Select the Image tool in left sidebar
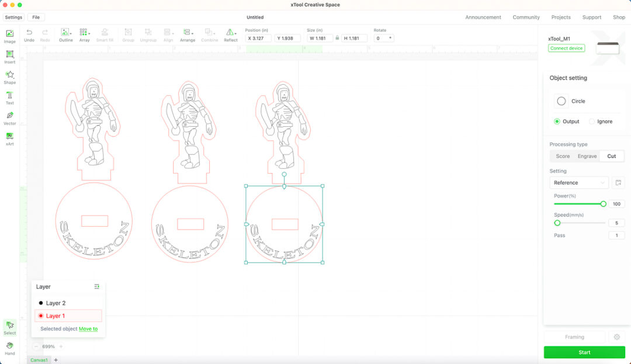Viewport: 631px width, 364px height. [9, 36]
